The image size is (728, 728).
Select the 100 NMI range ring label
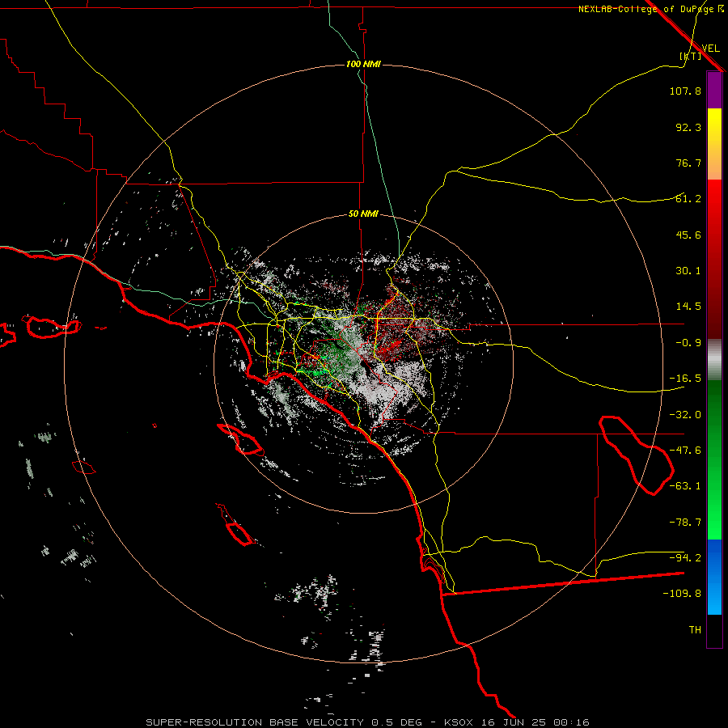(x=363, y=64)
